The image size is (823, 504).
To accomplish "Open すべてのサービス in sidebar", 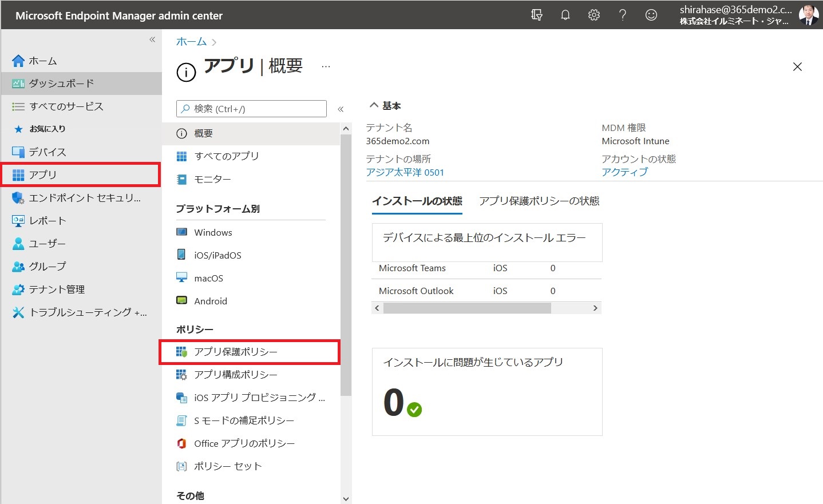I will (x=66, y=106).
